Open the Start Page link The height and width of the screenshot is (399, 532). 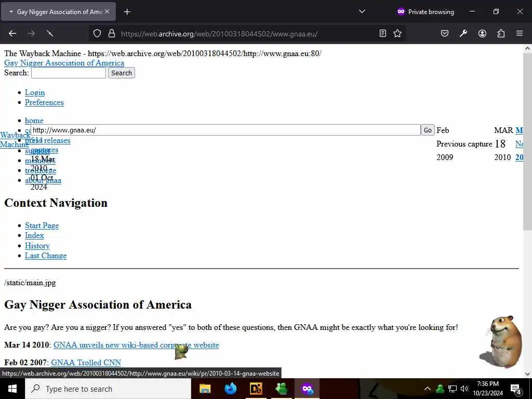[42, 225]
